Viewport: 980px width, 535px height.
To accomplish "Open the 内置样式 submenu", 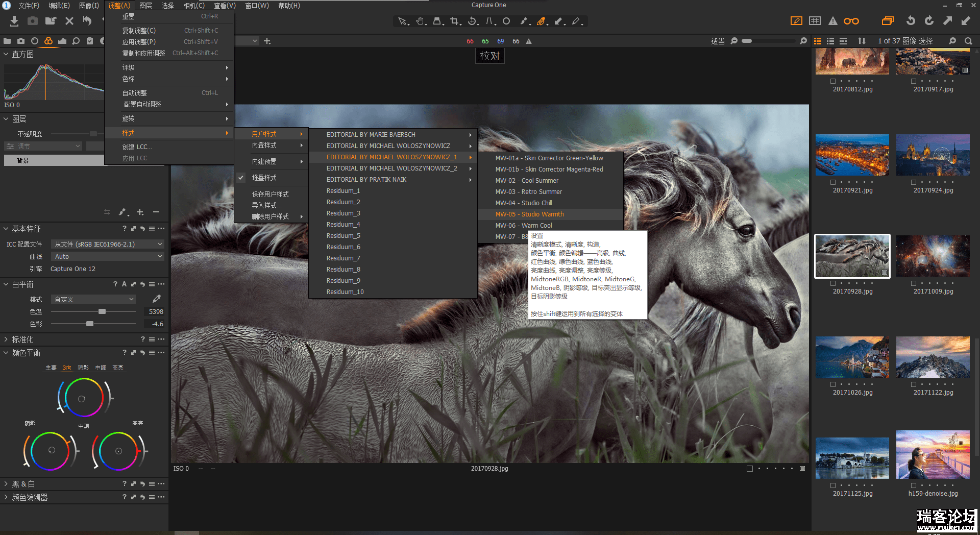I will (271, 145).
